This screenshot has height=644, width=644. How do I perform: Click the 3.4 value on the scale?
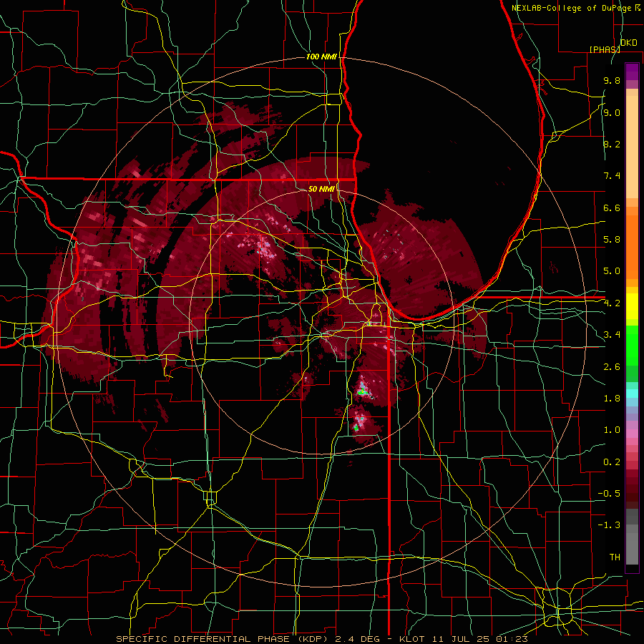[x=612, y=335]
